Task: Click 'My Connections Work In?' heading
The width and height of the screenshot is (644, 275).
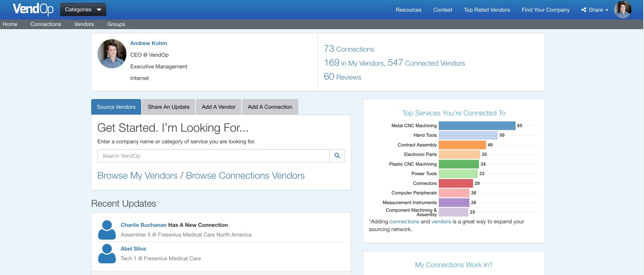Action: (454, 265)
